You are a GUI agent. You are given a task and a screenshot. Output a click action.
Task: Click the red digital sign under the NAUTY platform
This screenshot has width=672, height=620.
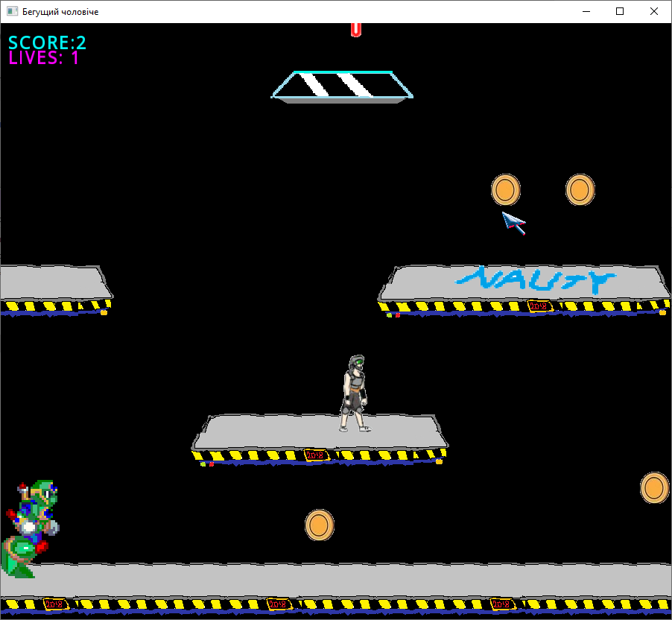click(538, 306)
